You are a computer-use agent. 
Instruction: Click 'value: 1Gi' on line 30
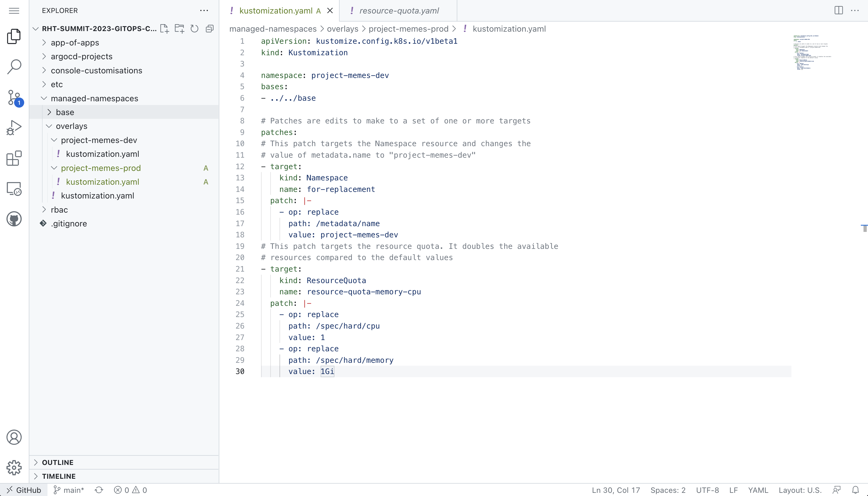point(311,371)
